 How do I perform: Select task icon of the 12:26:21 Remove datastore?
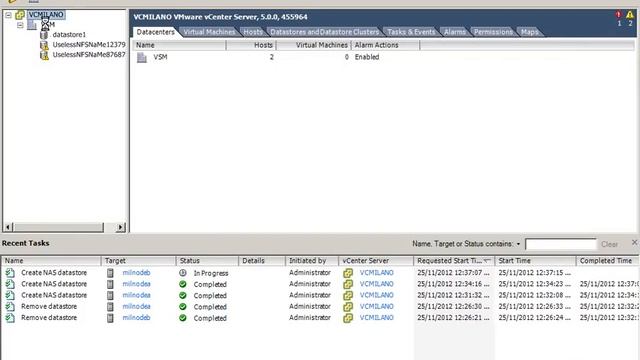tap(10, 318)
